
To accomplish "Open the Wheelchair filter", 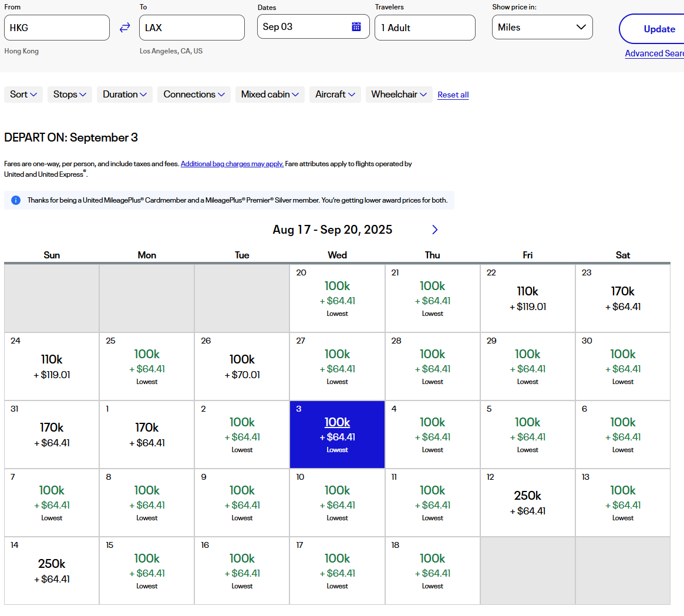I will click(x=399, y=94).
